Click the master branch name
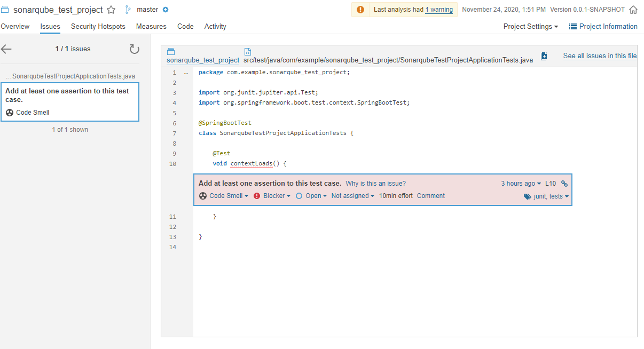The image size is (644, 349). [147, 10]
